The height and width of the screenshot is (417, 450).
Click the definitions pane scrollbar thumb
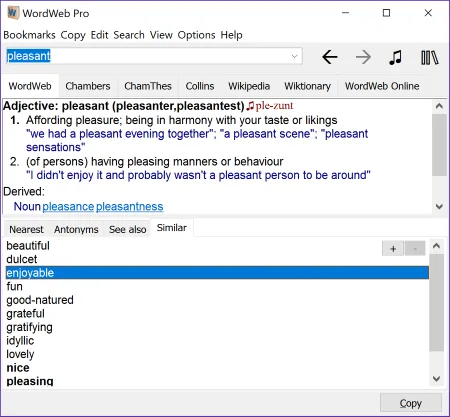(x=439, y=145)
